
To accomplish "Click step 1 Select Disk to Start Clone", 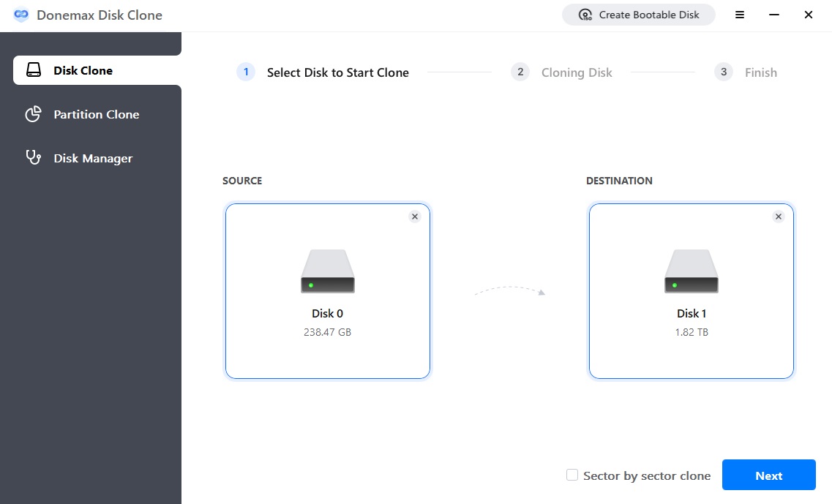I will 245,72.
